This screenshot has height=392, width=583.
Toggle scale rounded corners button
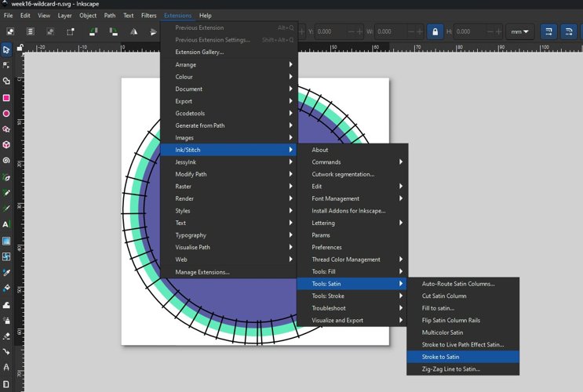pos(569,31)
